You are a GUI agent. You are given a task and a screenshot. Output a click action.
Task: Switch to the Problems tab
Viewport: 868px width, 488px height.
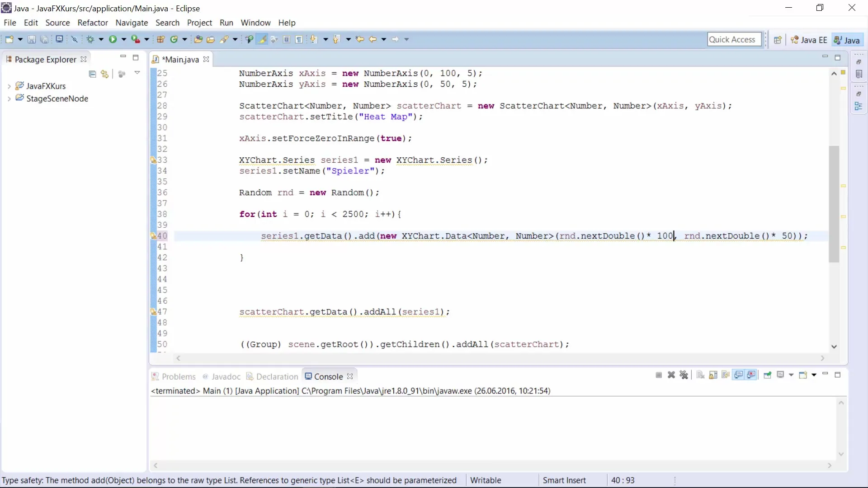coord(174,376)
